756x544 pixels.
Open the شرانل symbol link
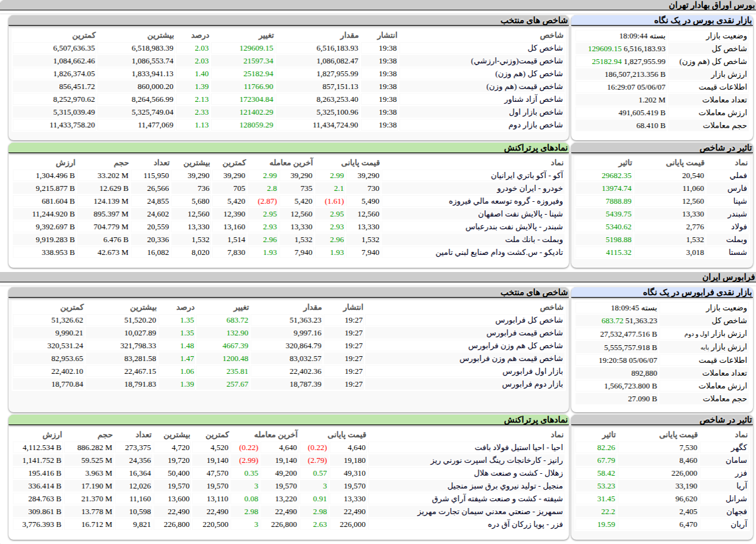737,499
